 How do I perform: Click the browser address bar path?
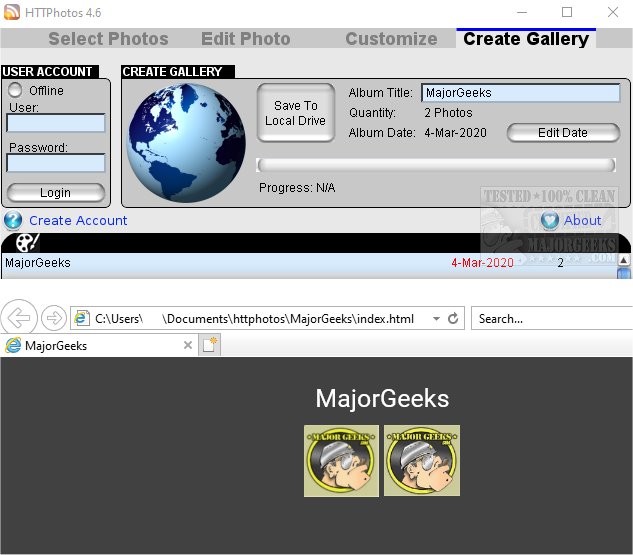tap(254, 318)
